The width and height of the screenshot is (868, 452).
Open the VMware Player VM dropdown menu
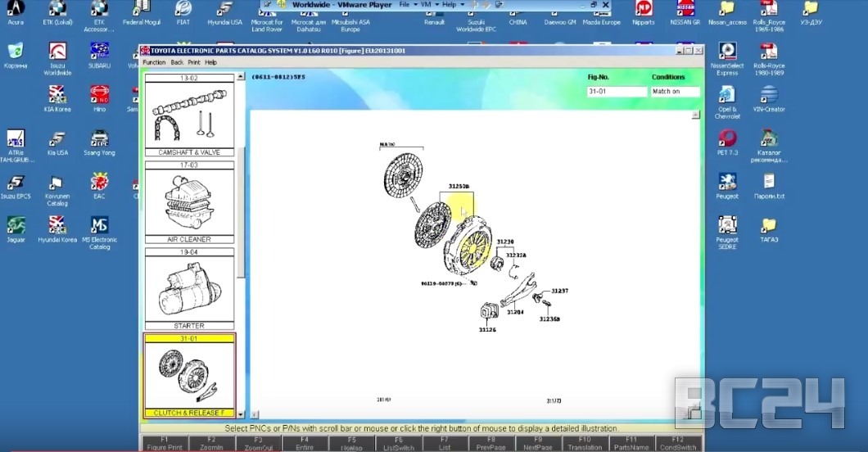[x=428, y=5]
